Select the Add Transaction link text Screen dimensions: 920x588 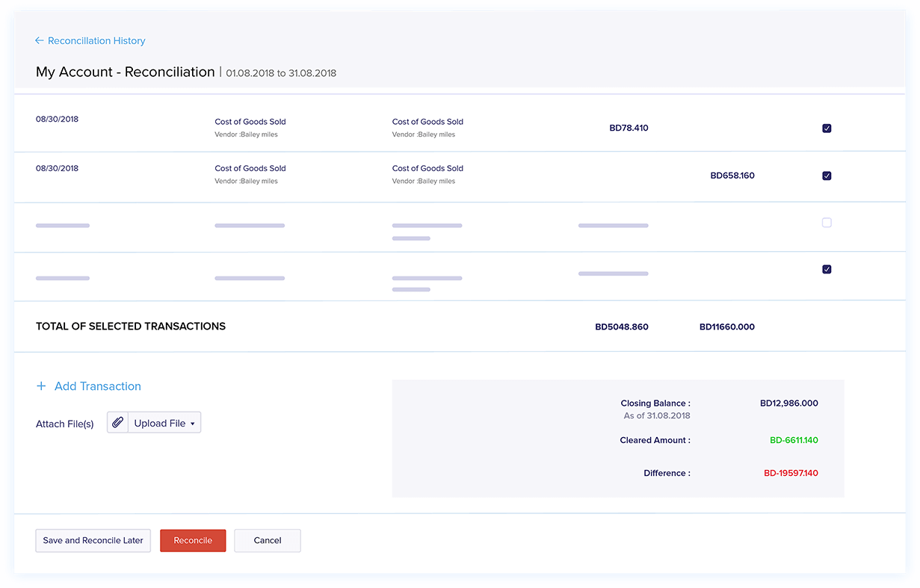pyautogui.click(x=98, y=386)
